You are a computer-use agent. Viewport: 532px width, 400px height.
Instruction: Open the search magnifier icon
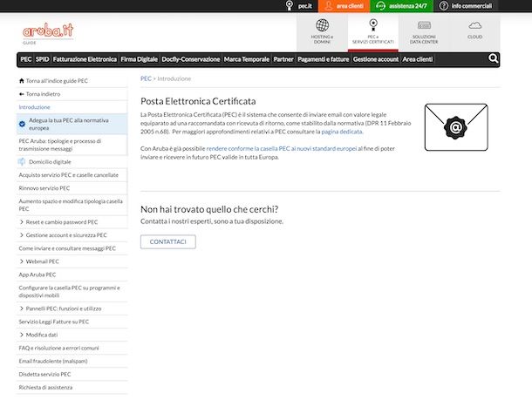pyautogui.click(x=493, y=58)
